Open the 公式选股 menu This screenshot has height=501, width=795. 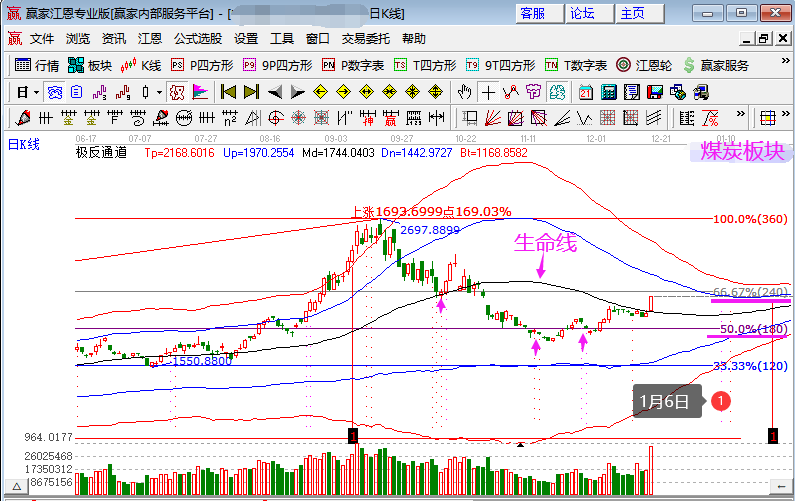pos(198,39)
